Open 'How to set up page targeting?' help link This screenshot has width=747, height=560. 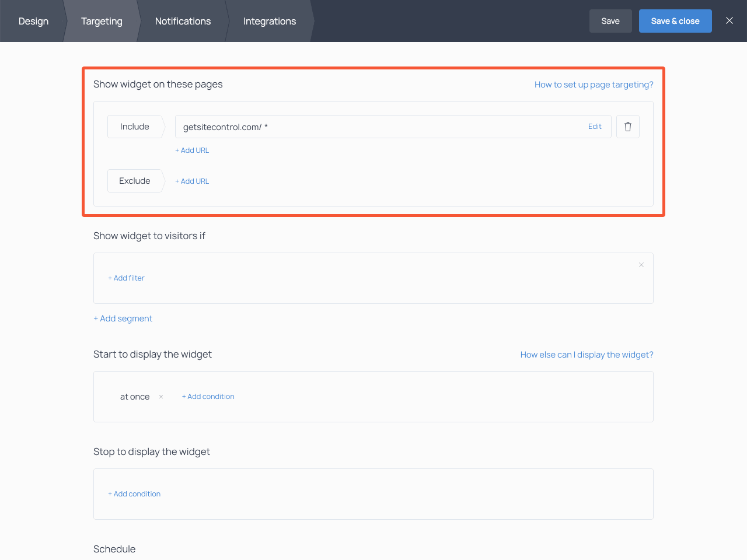594,84
